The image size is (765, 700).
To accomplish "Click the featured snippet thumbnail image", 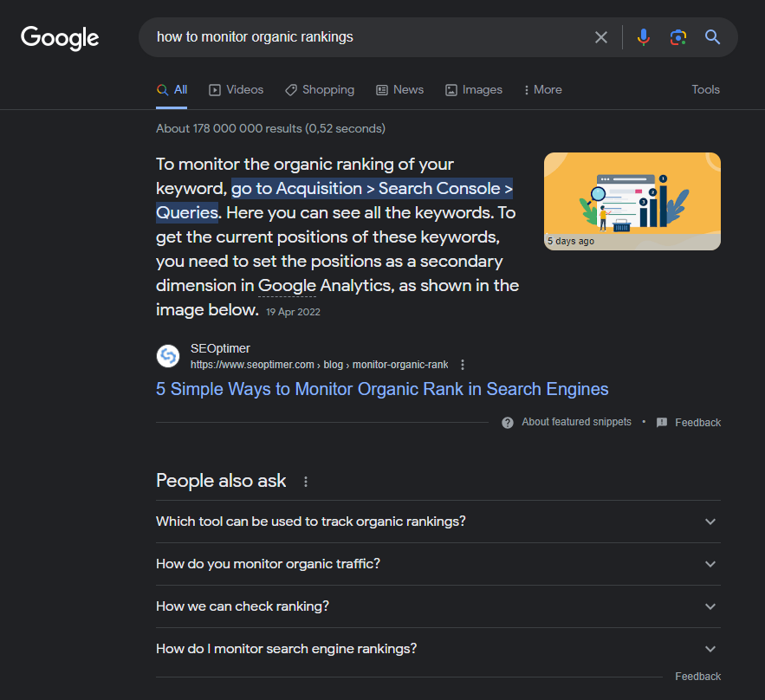I will [632, 201].
